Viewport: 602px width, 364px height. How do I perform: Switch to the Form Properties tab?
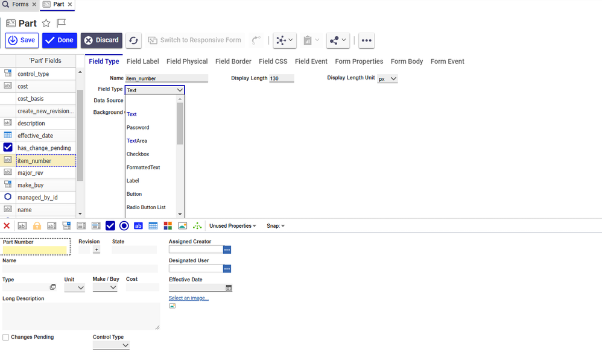coord(359,61)
